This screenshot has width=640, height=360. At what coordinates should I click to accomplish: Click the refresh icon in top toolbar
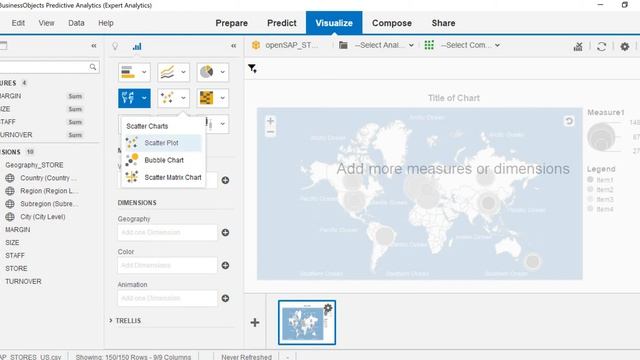[601, 47]
